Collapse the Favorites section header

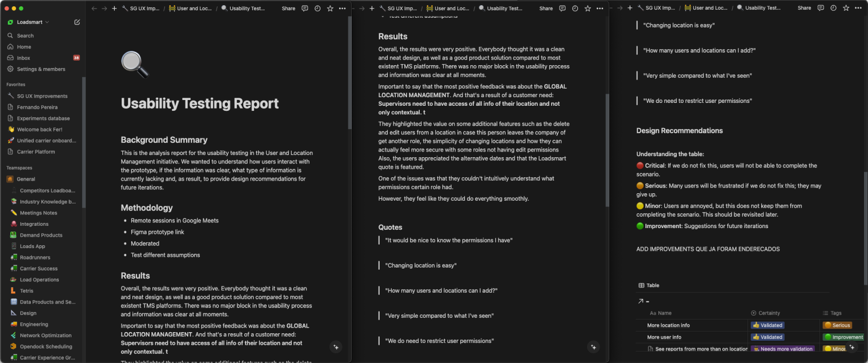[16, 85]
